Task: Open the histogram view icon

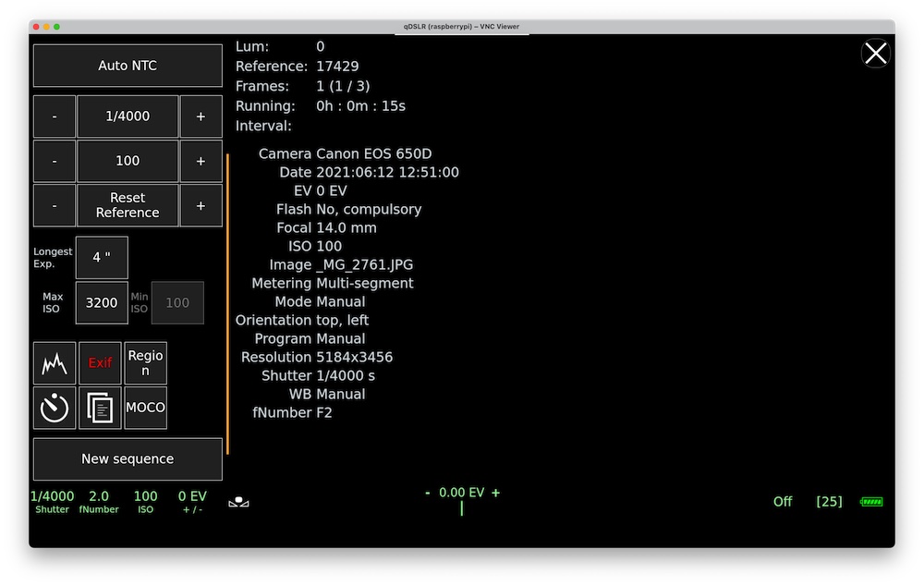Action: click(55, 363)
